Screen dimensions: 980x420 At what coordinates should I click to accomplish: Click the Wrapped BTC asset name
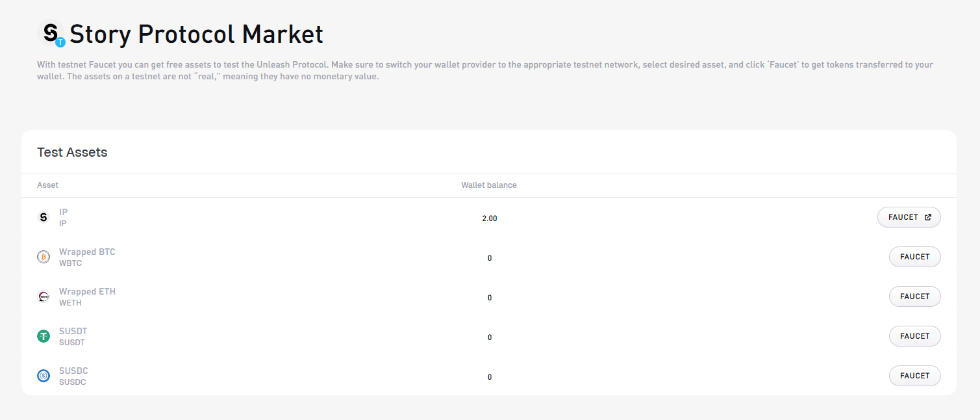click(87, 252)
